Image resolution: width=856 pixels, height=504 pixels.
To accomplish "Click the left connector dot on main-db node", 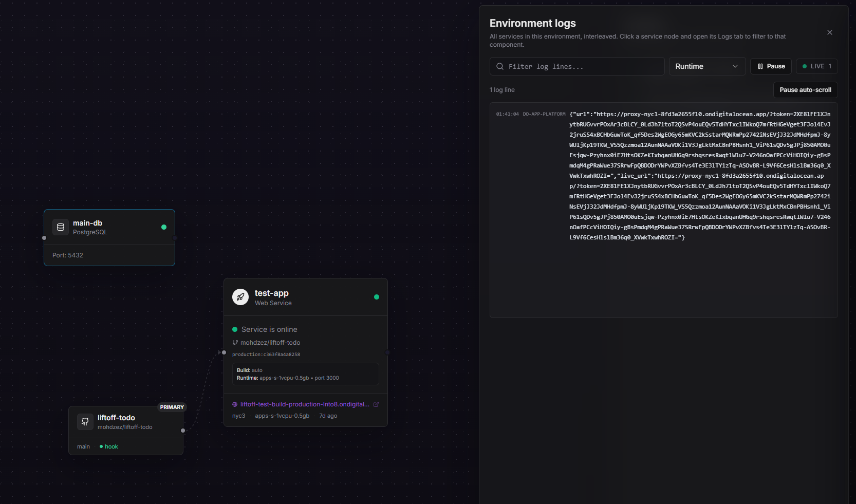I will [44, 238].
